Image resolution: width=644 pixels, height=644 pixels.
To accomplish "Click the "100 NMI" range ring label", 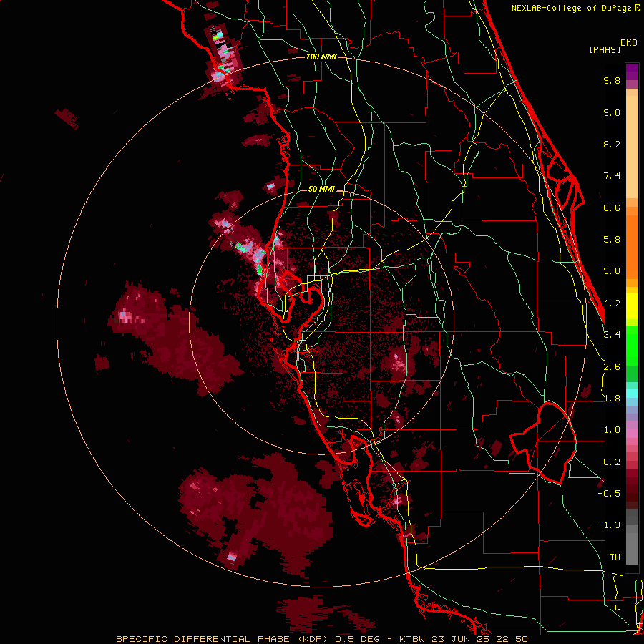I will tap(321, 57).
